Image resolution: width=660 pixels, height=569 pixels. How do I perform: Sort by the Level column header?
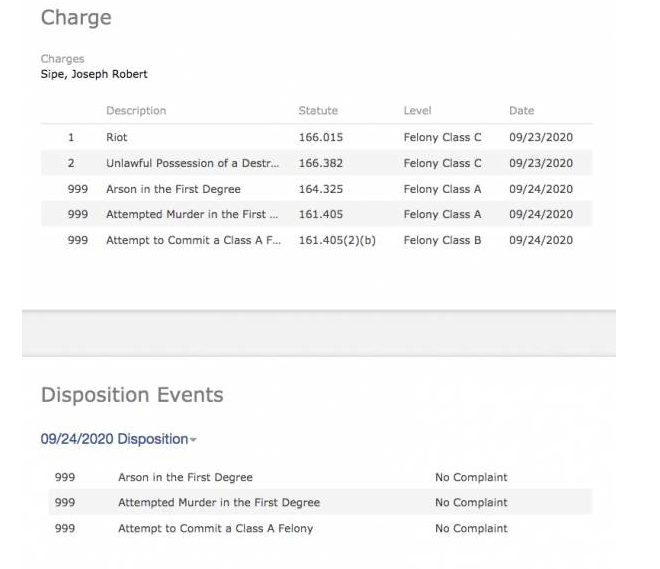pos(417,111)
